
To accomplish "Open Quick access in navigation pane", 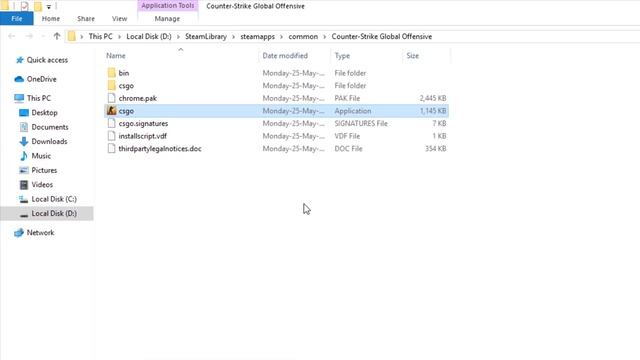I will 47,60.
